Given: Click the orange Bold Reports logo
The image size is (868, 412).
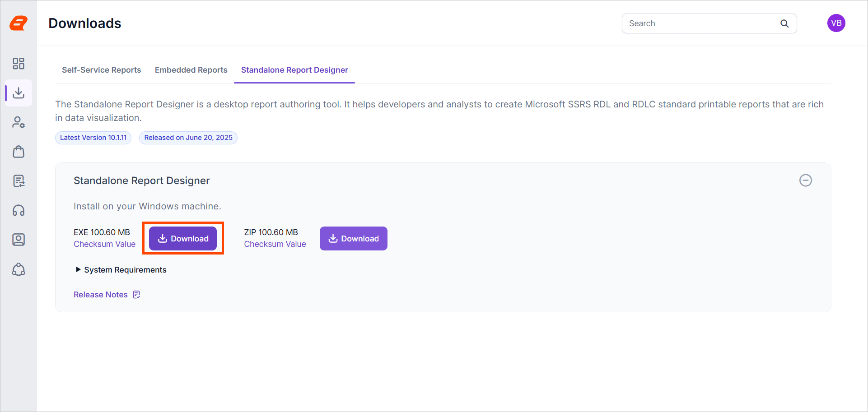Looking at the screenshot, I should pos(19,23).
